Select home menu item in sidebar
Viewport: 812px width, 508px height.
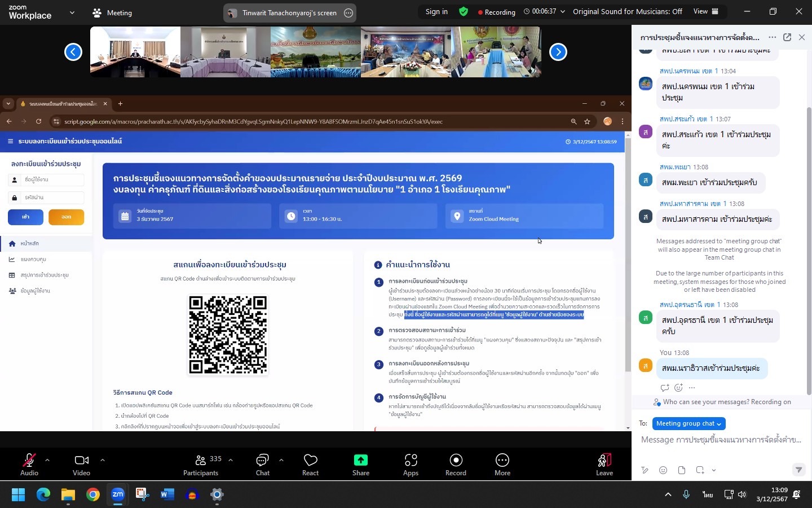46,243
